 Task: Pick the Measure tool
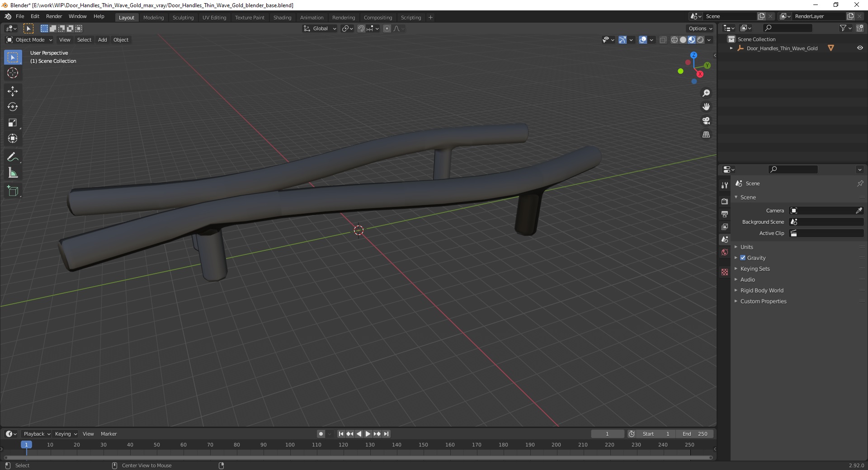coord(13,173)
